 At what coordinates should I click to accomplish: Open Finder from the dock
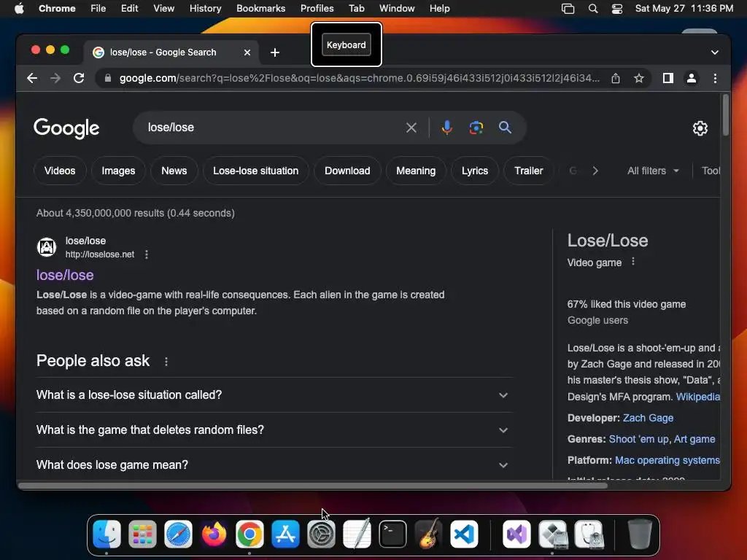107,534
